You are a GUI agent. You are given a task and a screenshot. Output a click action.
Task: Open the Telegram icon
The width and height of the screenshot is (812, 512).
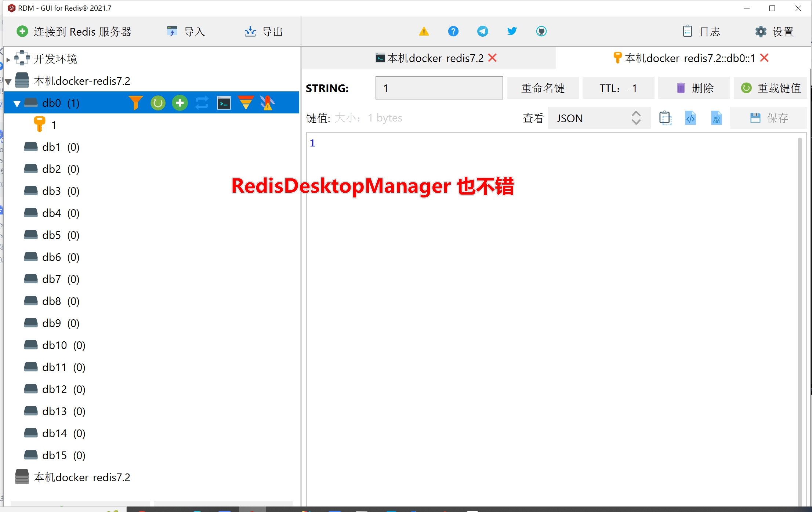(x=482, y=31)
